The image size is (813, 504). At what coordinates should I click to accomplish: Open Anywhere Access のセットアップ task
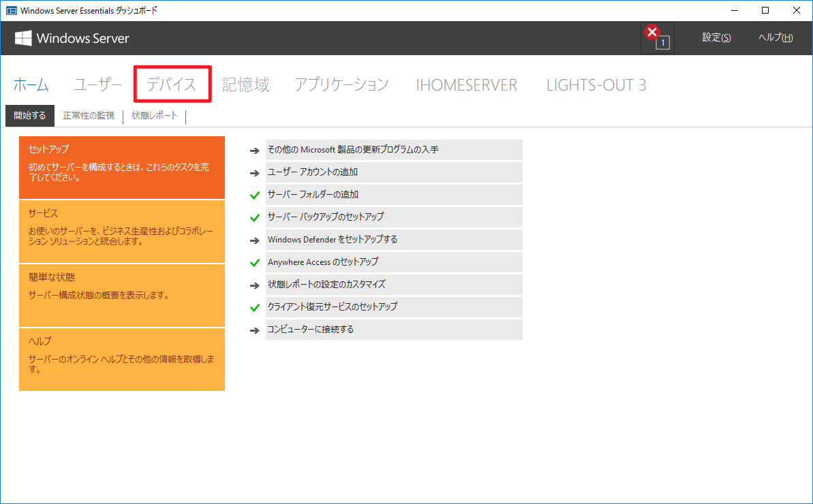click(x=394, y=262)
